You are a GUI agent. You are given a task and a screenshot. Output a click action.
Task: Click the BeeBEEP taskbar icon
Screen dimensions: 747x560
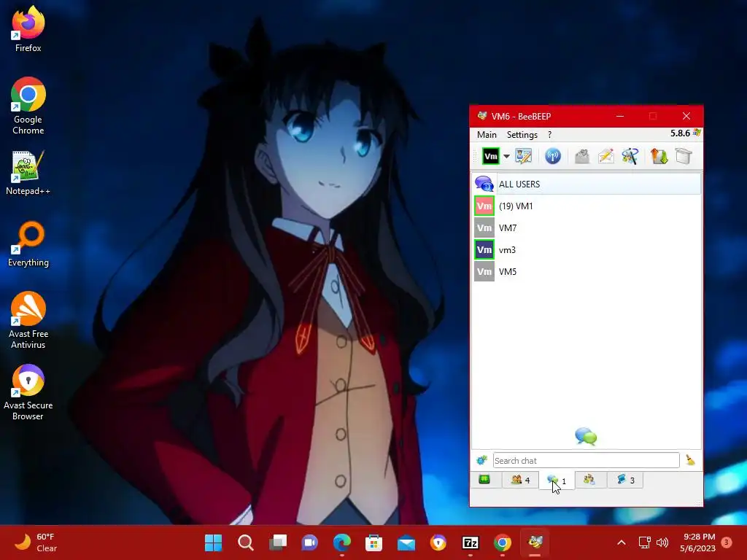coord(535,542)
